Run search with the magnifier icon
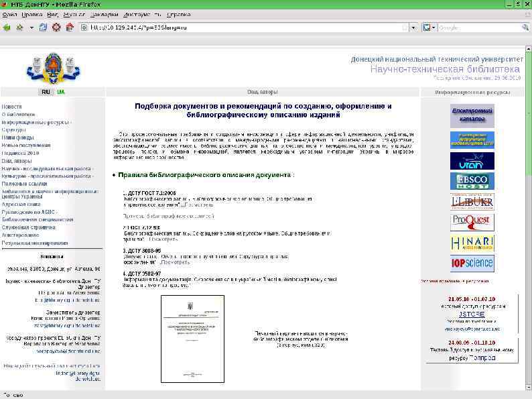 pyautogui.click(x=525, y=27)
